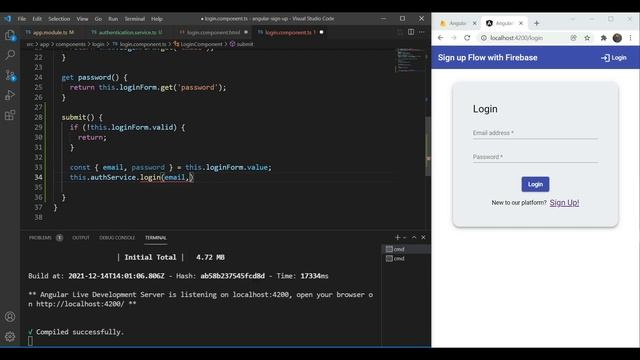Click the Password input field
This screenshot has height=360, width=640.
(x=535, y=157)
